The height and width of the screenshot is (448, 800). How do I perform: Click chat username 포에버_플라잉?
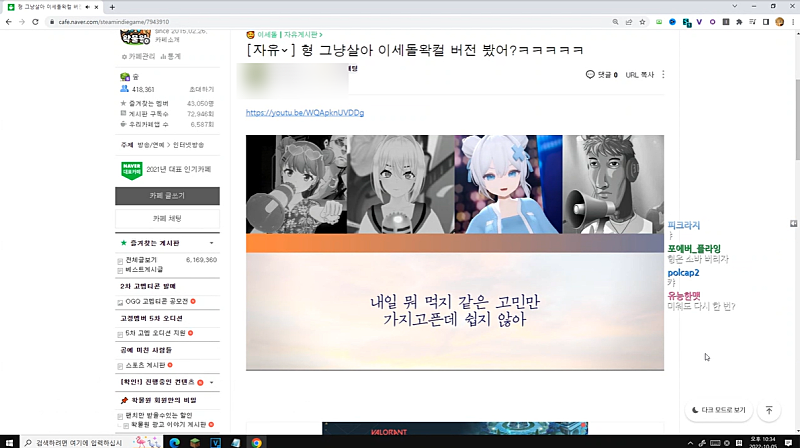(694, 248)
